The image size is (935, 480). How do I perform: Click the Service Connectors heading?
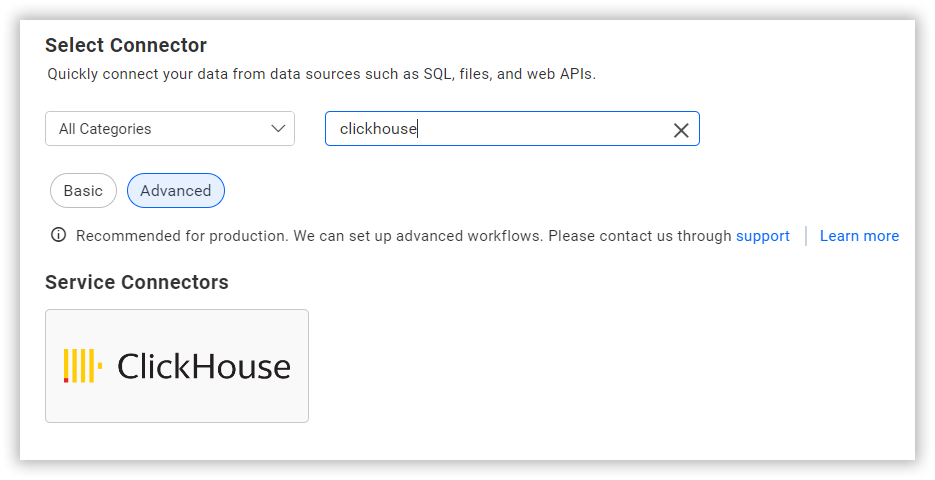(137, 282)
